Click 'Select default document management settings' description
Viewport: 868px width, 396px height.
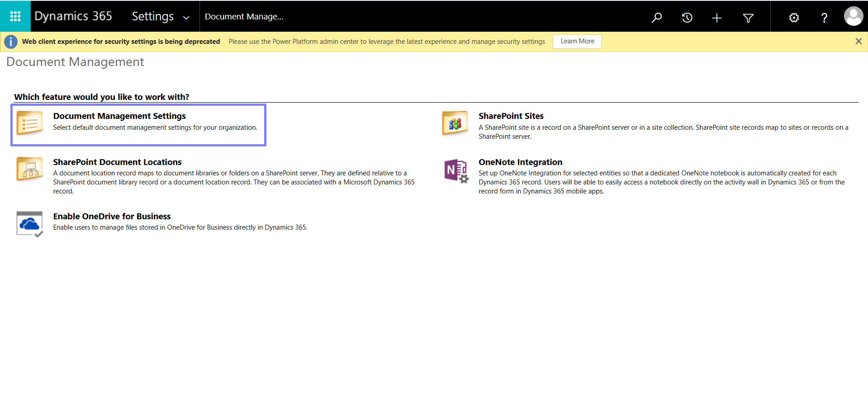(155, 127)
